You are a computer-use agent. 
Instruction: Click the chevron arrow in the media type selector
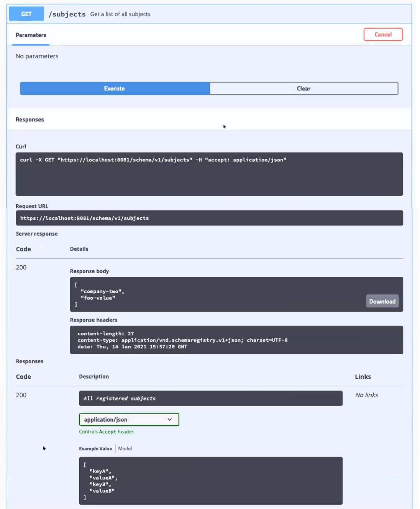point(170,419)
